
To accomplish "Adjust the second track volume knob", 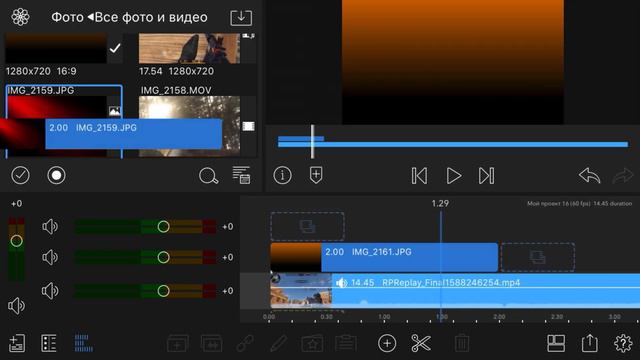I will click(x=163, y=257).
